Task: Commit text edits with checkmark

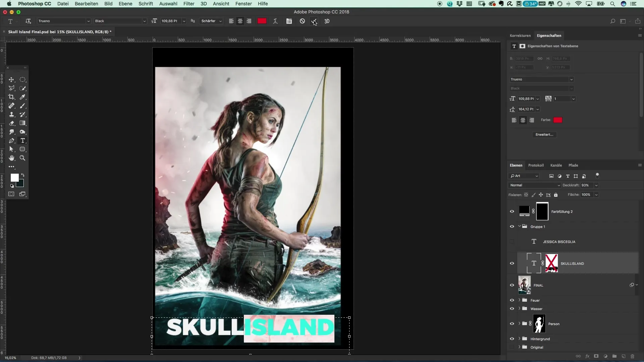Action: coord(314,21)
